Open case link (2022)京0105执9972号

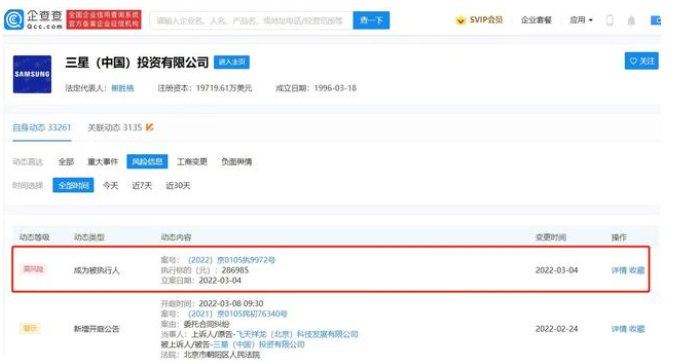[232, 260]
